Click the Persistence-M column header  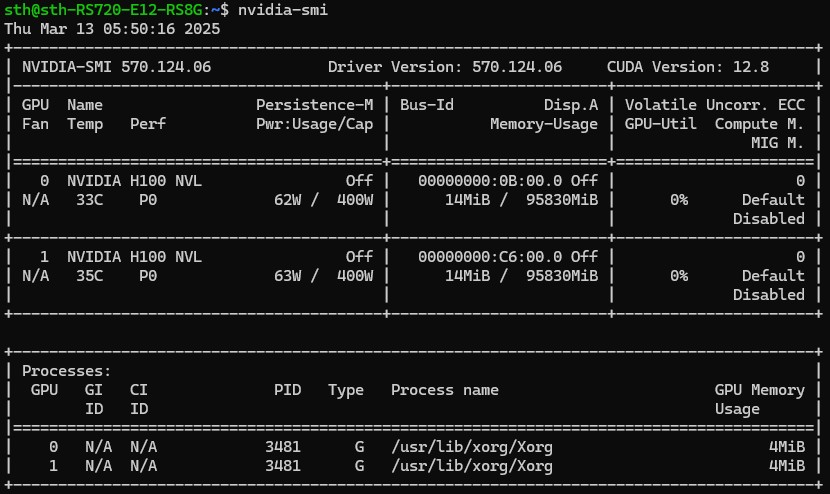(x=314, y=105)
